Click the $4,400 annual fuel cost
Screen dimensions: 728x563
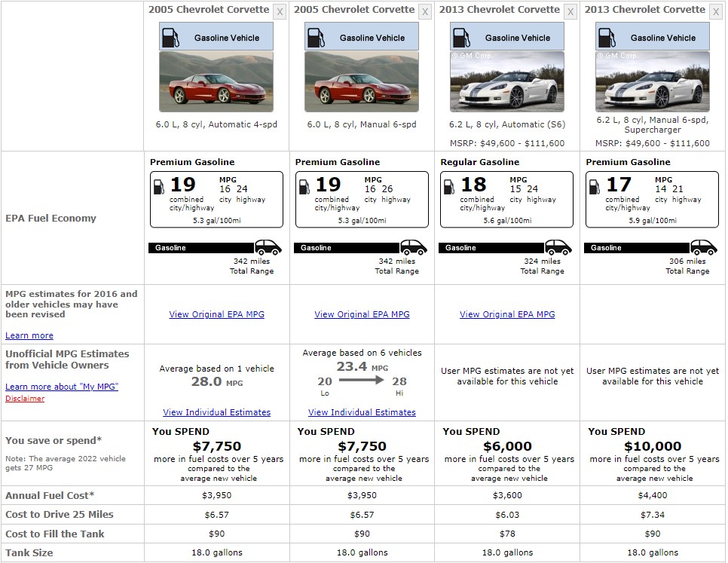coord(653,495)
